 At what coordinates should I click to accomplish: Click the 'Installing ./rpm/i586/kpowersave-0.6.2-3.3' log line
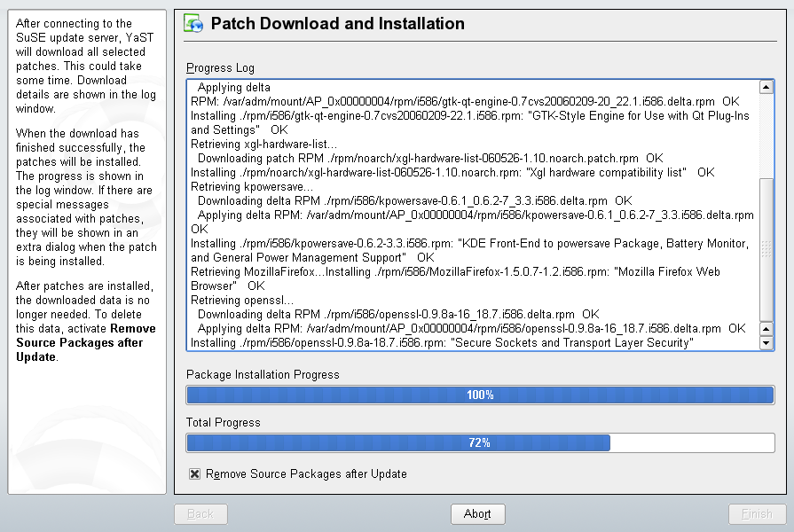click(x=469, y=251)
